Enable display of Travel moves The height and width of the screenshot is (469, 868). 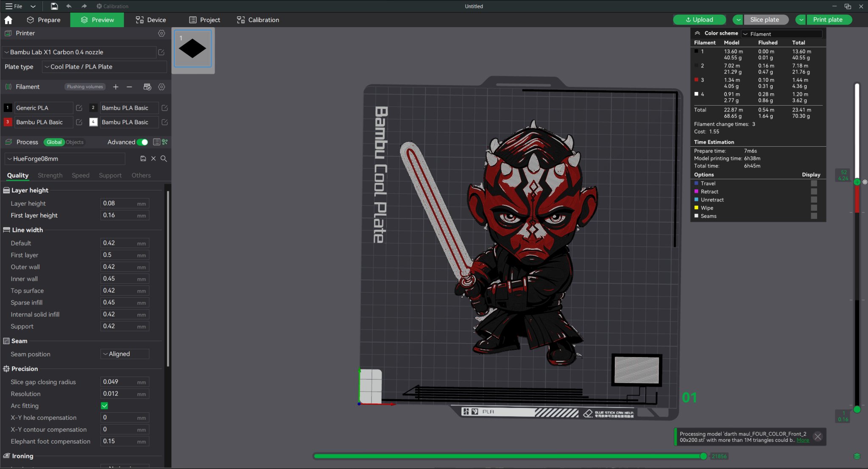point(814,183)
